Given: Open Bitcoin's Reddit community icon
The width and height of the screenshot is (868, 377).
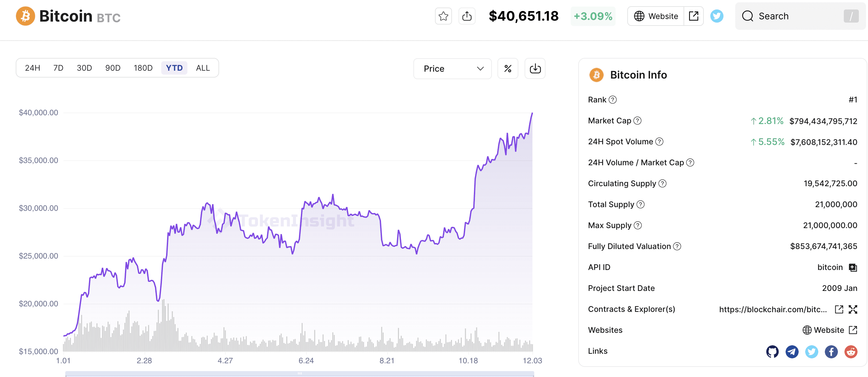Looking at the screenshot, I should pyautogui.click(x=851, y=352).
